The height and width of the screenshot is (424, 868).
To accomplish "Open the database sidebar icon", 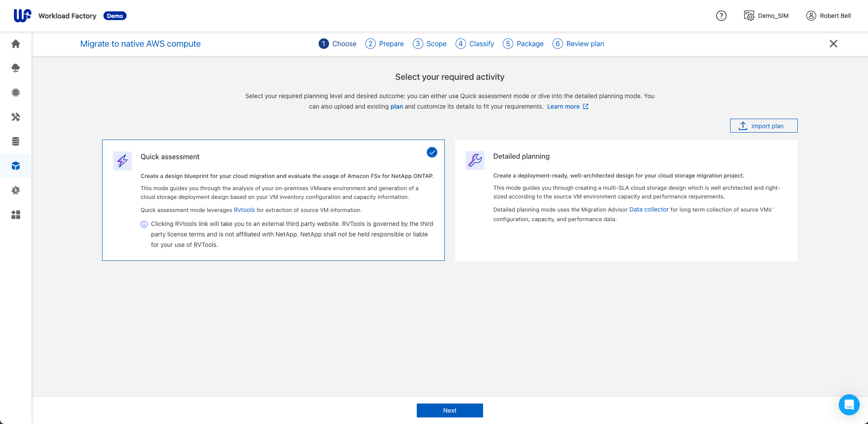I will point(16,141).
